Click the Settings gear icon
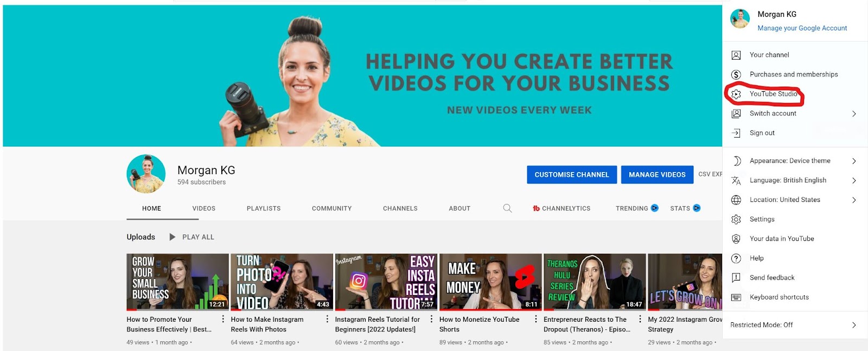Image resolution: width=868 pixels, height=351 pixels. coord(736,219)
